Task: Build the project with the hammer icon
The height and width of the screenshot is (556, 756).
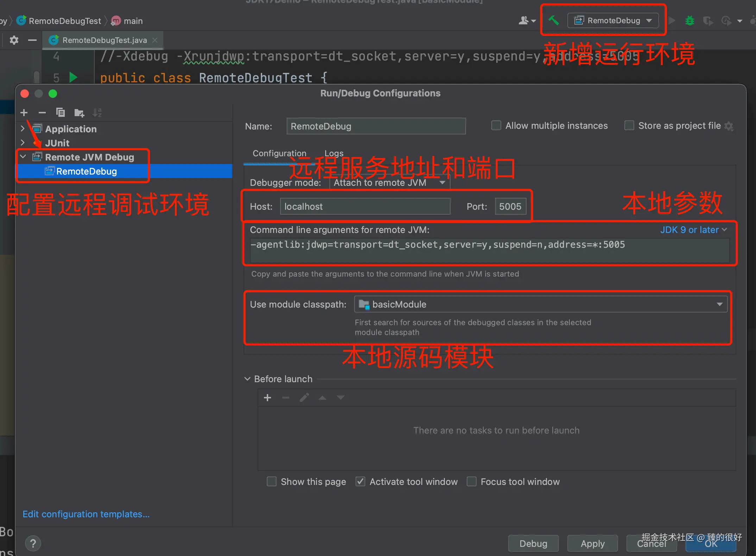Action: (554, 20)
